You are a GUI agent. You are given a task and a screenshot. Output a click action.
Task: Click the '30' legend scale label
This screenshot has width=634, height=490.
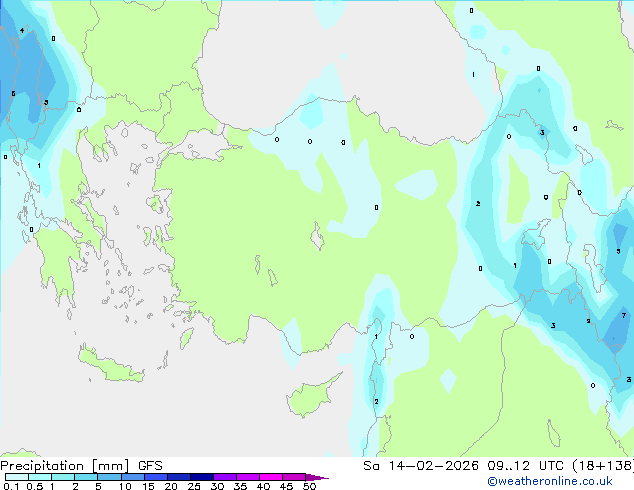[x=217, y=486]
